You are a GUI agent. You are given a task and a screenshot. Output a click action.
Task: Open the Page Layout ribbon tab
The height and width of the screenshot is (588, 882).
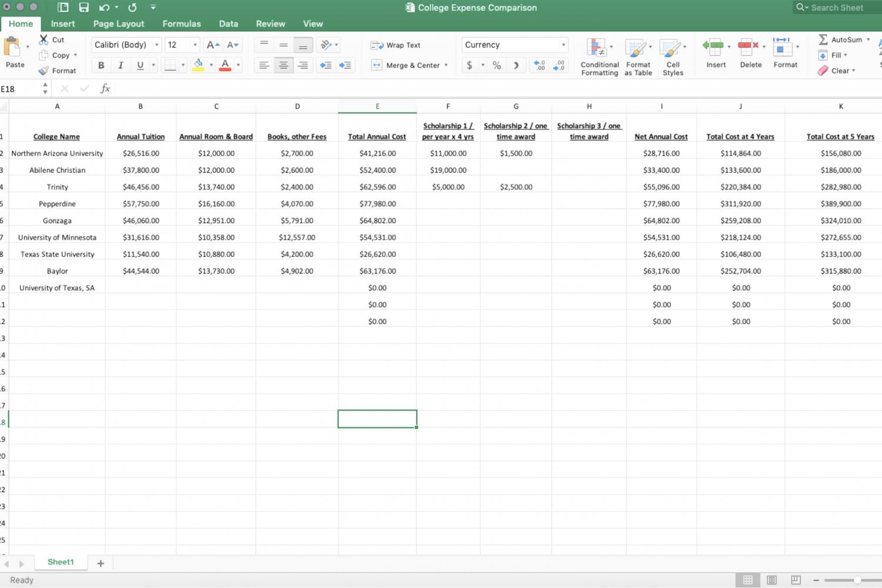click(119, 23)
